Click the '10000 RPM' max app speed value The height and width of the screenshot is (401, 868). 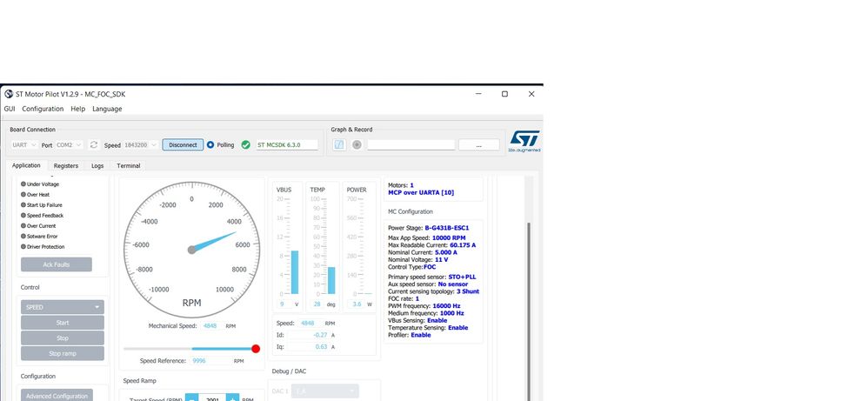(x=449, y=237)
